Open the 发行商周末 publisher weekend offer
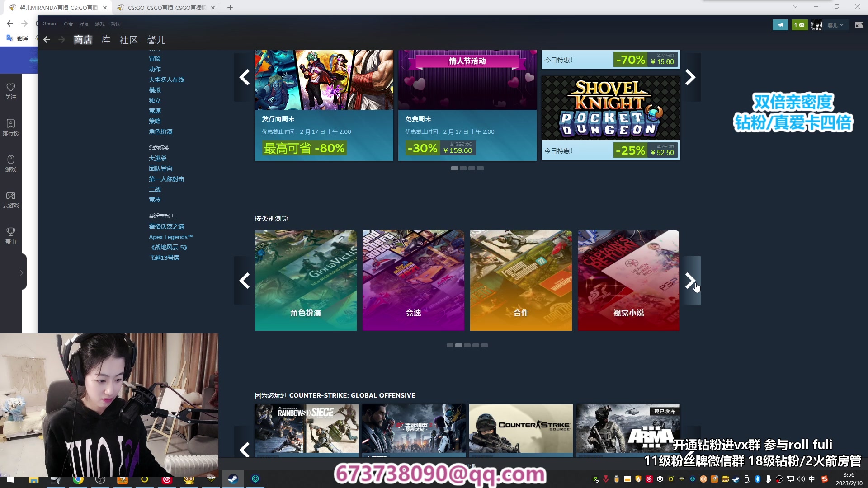 [x=324, y=105]
